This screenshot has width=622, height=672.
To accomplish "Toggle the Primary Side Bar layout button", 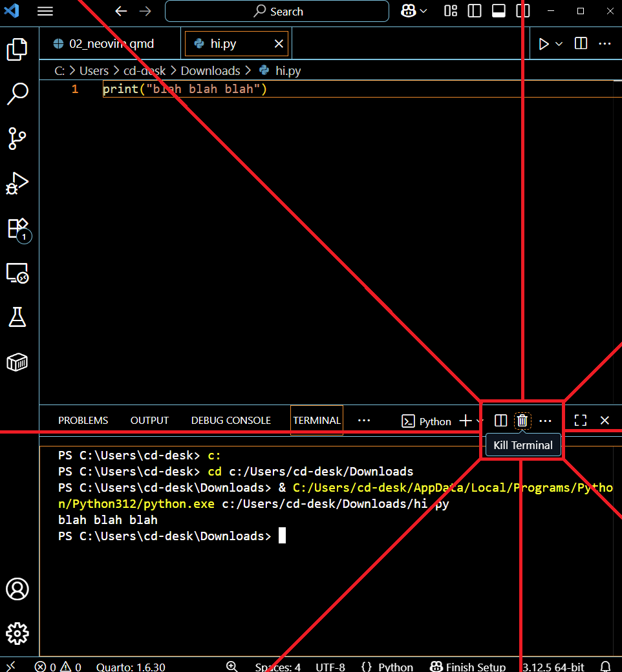I will click(x=475, y=11).
